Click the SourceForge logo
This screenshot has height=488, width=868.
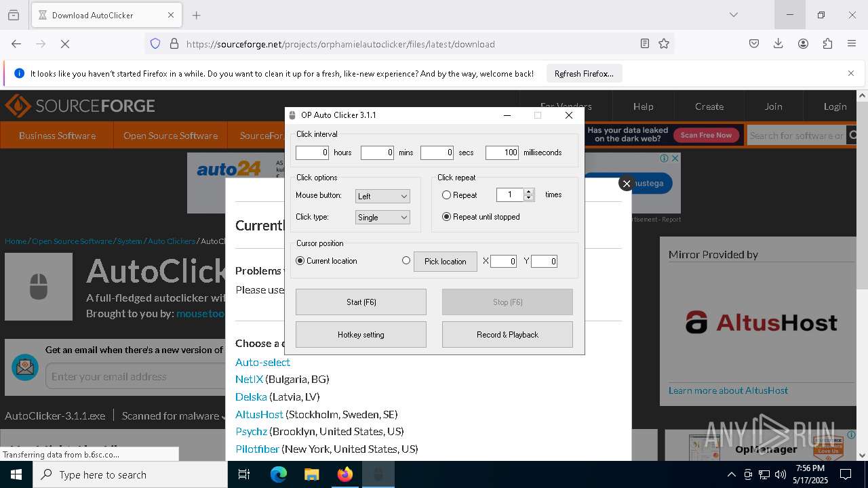80,106
